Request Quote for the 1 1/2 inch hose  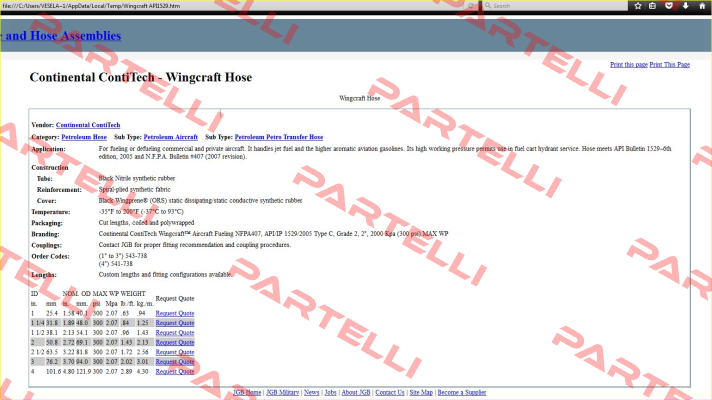(x=175, y=333)
